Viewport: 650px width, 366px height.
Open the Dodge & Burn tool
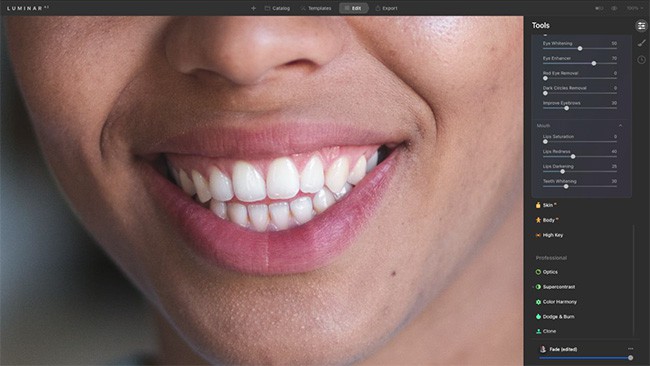(555, 317)
